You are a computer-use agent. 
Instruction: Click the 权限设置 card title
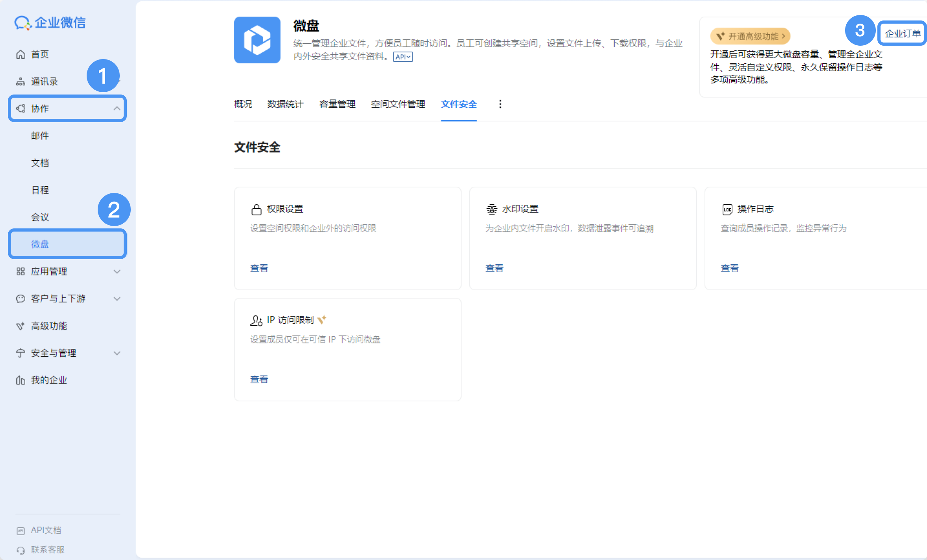tap(285, 209)
